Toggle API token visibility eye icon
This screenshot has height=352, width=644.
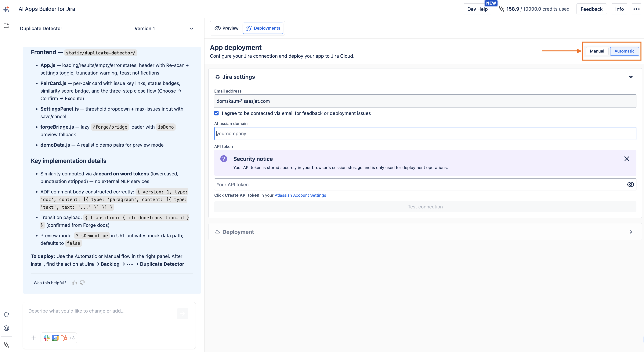630,184
